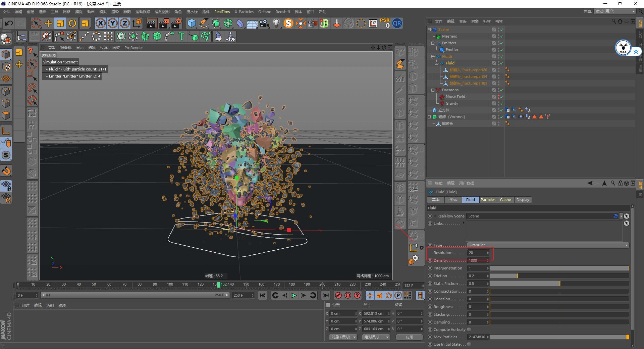
Task: Enable the Compute Vorticity checkbox
Action: point(469,330)
